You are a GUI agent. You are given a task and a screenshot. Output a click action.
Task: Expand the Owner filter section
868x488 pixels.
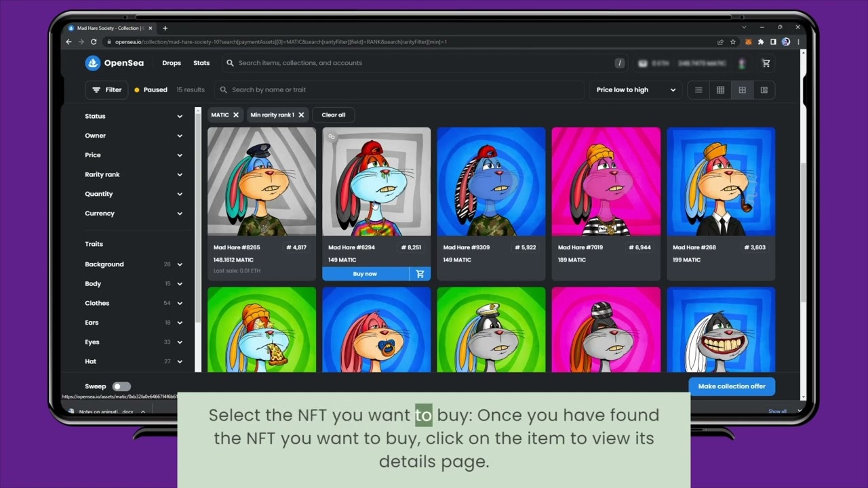[134, 136]
